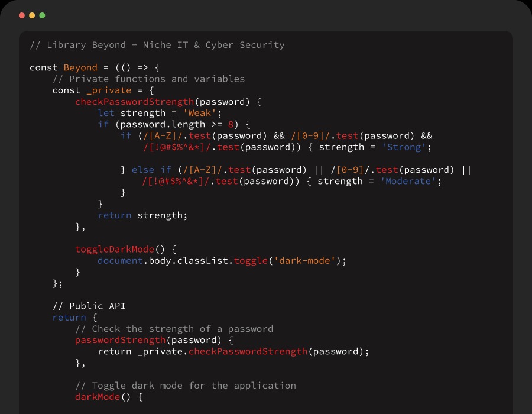The image size is (532, 414).
Task: Click the line "const _private = {"
Action: click(x=103, y=90)
